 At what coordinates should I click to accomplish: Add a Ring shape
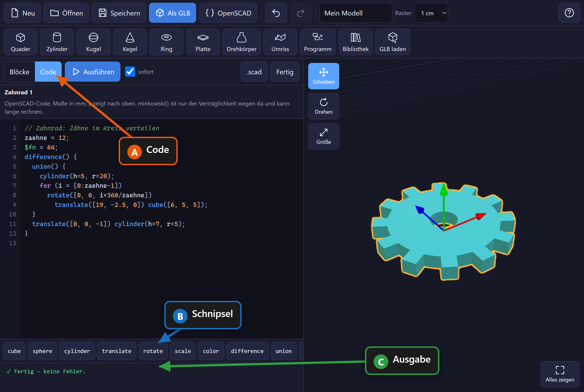pyautogui.click(x=166, y=42)
